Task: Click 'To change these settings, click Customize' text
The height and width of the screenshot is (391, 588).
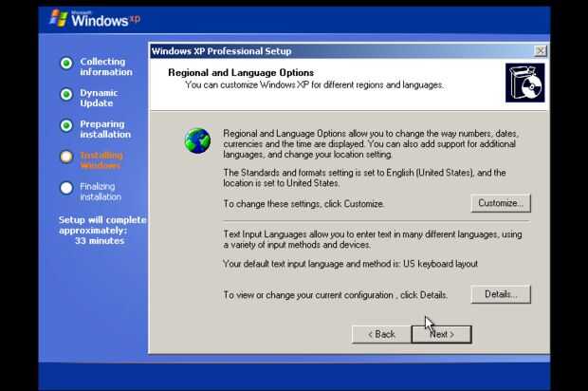Action: coord(303,204)
